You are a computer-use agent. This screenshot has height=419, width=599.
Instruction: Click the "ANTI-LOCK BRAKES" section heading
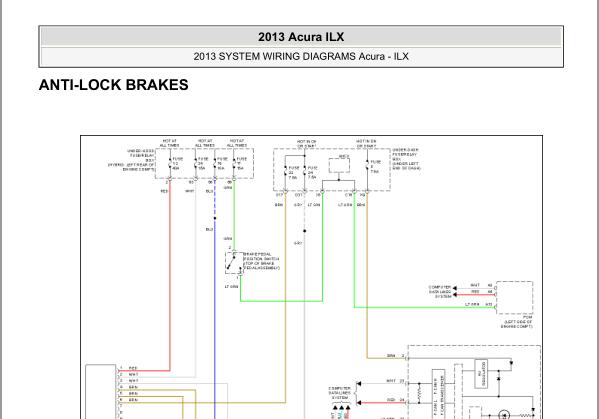pos(113,85)
